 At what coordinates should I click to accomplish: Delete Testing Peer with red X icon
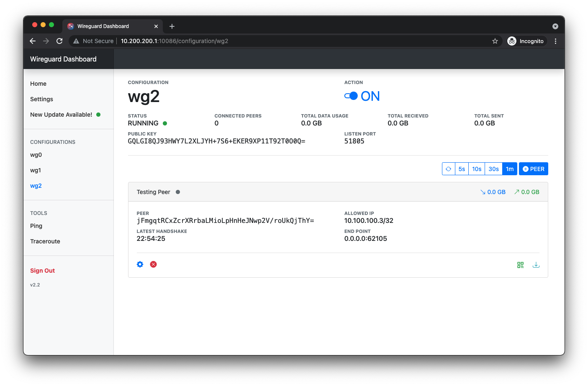pyautogui.click(x=154, y=264)
